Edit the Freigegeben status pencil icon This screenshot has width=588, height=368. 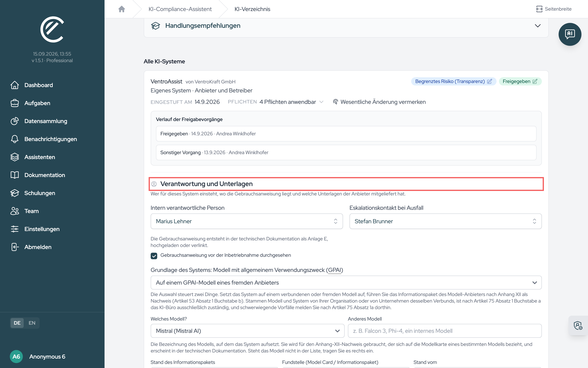[x=535, y=81]
